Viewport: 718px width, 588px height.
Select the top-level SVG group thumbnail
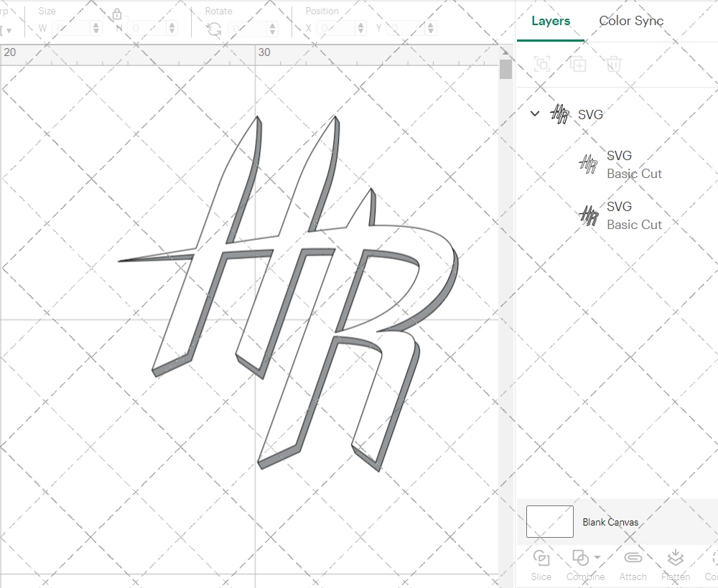click(x=559, y=114)
